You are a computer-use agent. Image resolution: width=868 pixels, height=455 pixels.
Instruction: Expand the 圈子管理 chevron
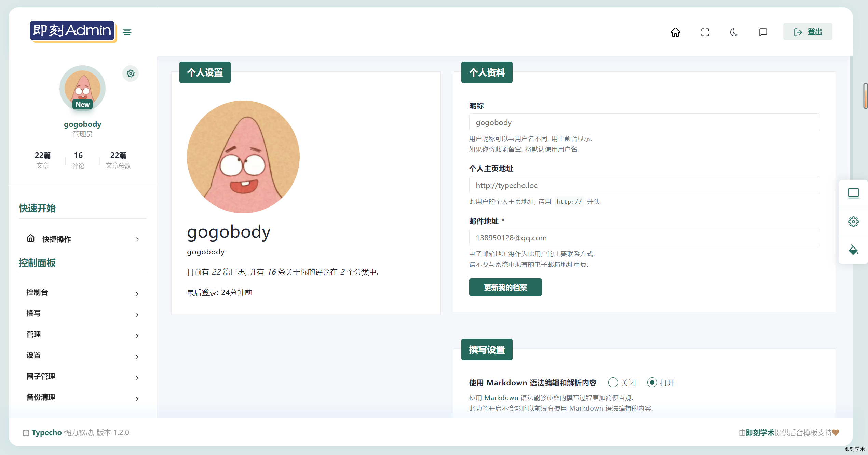[x=137, y=378]
